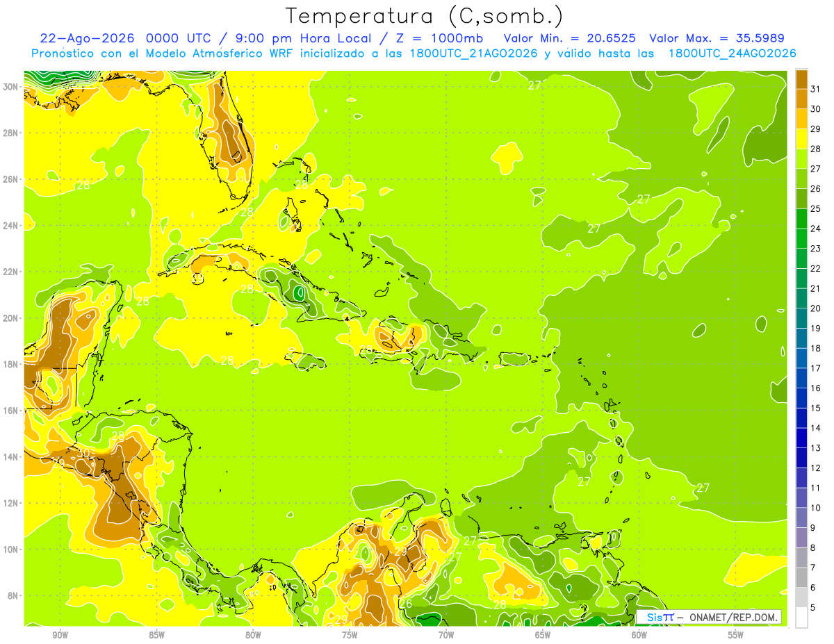Click the '60W' longitude axis label
The height and width of the screenshot is (644, 834).
coord(639,635)
